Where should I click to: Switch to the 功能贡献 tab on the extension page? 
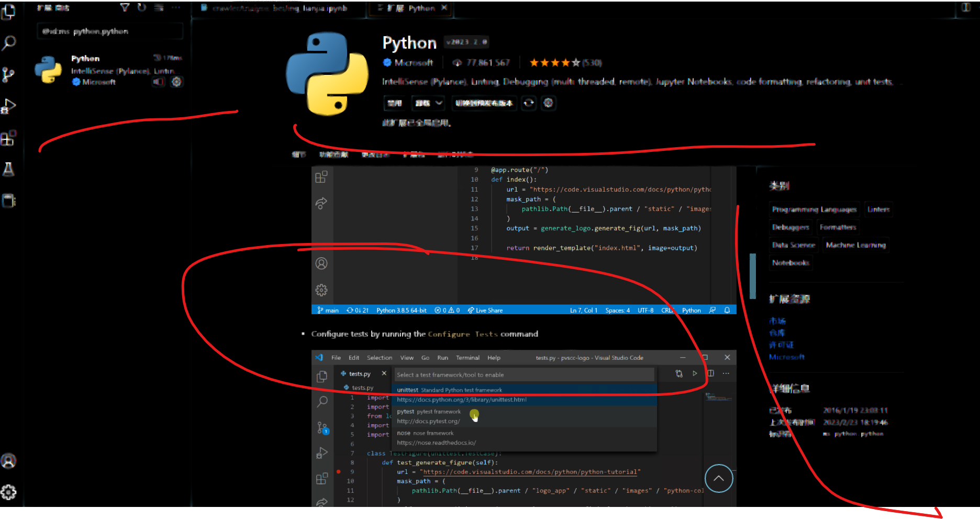tap(333, 154)
